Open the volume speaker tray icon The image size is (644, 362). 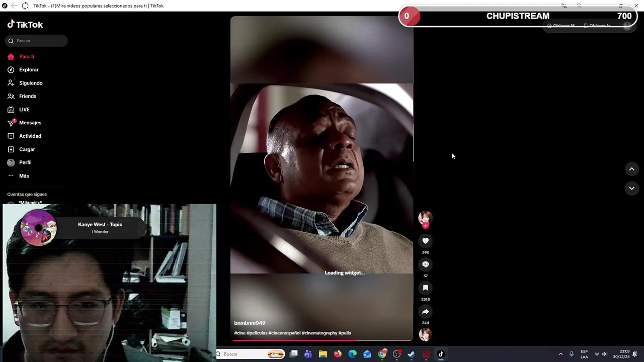[604, 354]
